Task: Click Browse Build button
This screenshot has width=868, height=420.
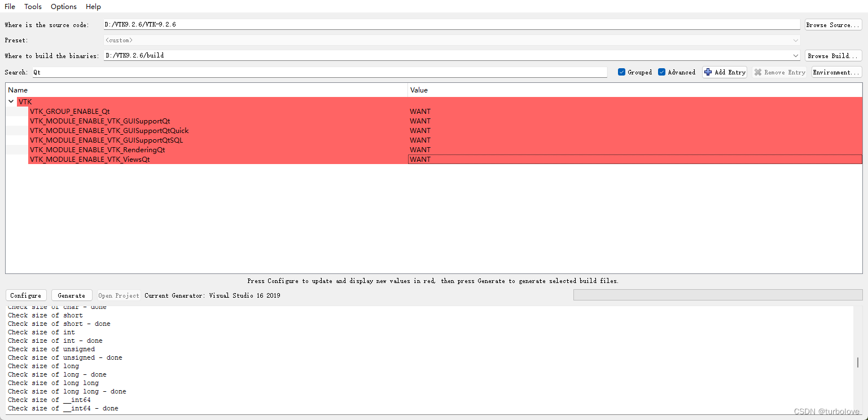Action: click(x=832, y=55)
